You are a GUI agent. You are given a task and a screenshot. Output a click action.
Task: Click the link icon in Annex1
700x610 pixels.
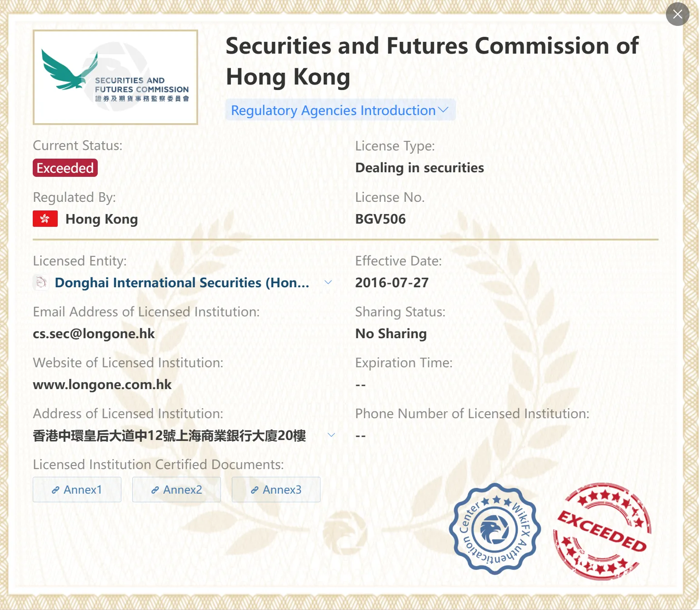click(55, 490)
